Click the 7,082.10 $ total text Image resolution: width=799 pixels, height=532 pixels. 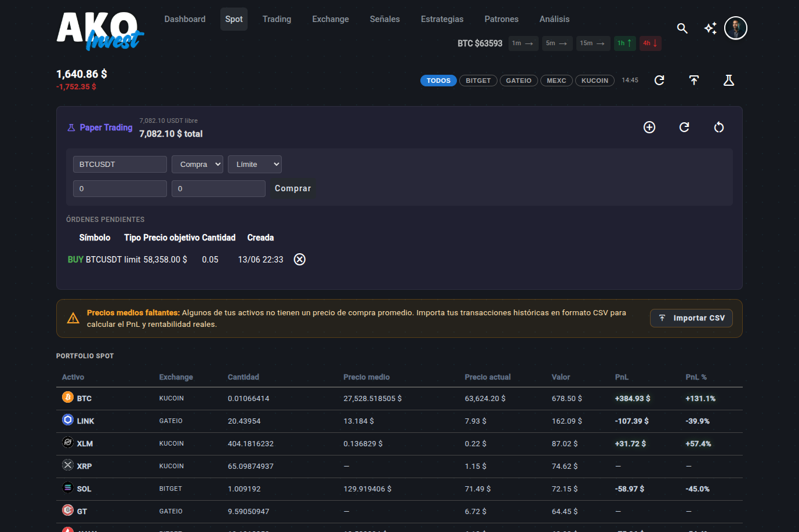171,134
